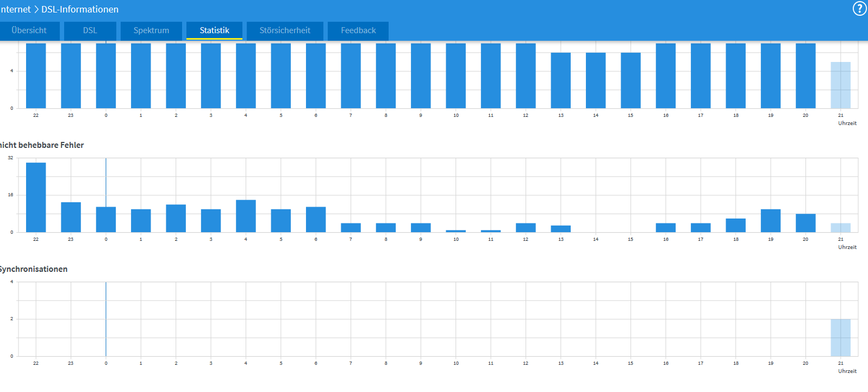Screen dimensions: 868x392
Task: Click the hour 18 bar in nicht behebbare Fehler
Action: click(736, 225)
